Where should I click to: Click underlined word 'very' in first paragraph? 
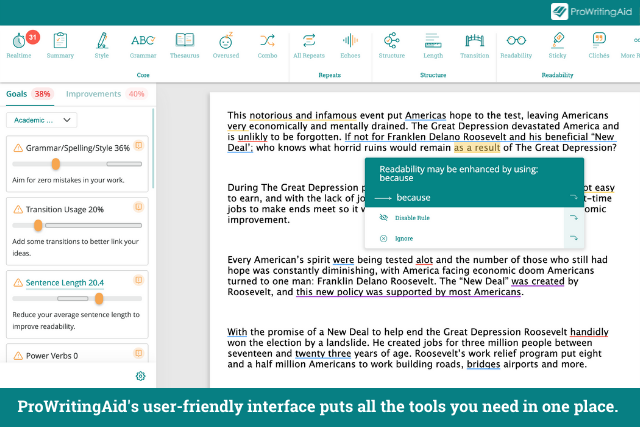click(x=237, y=126)
